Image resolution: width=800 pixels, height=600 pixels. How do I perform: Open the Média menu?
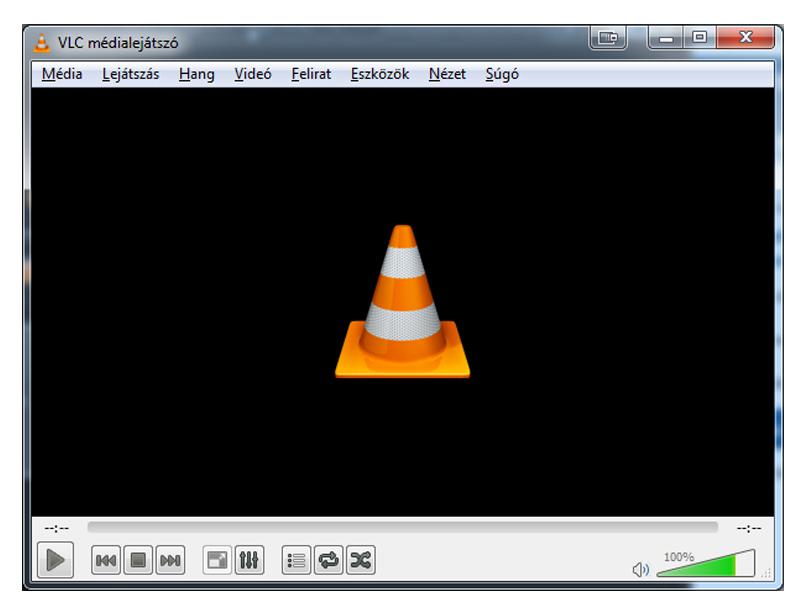pos(62,74)
